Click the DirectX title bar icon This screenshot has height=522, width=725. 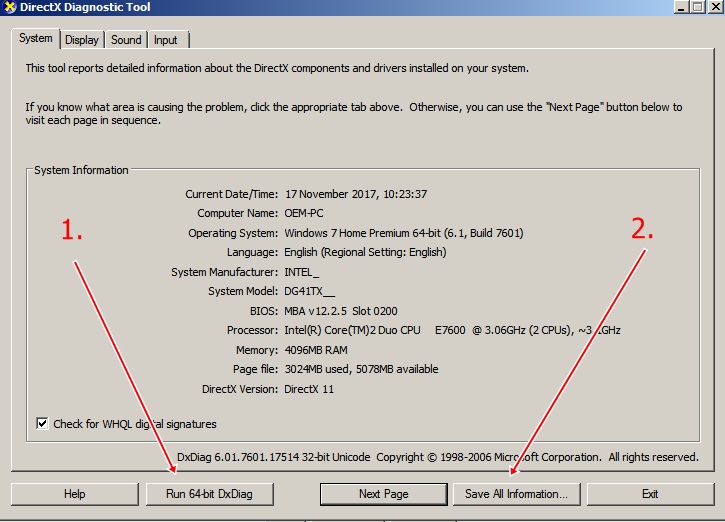click(9, 7)
